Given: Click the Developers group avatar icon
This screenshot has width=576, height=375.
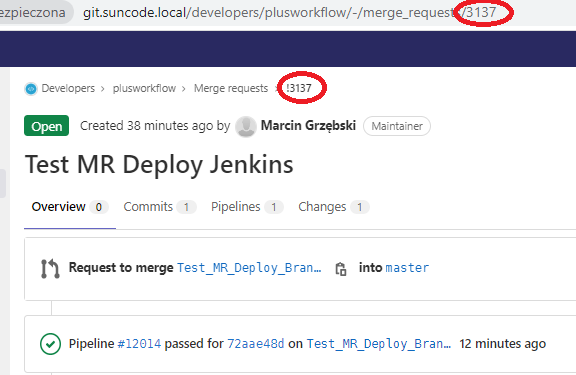Looking at the screenshot, I should coord(31,89).
